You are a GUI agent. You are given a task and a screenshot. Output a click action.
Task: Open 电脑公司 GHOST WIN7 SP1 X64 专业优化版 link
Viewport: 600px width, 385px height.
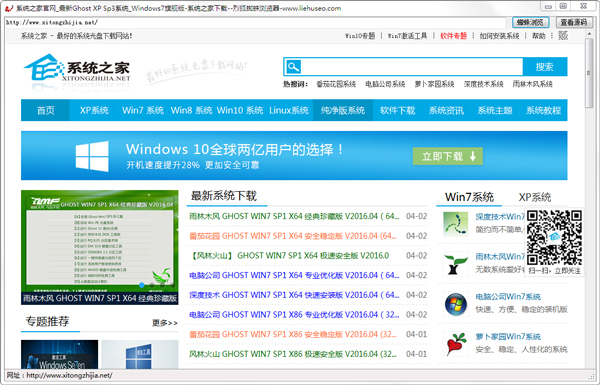pyautogui.click(x=294, y=275)
